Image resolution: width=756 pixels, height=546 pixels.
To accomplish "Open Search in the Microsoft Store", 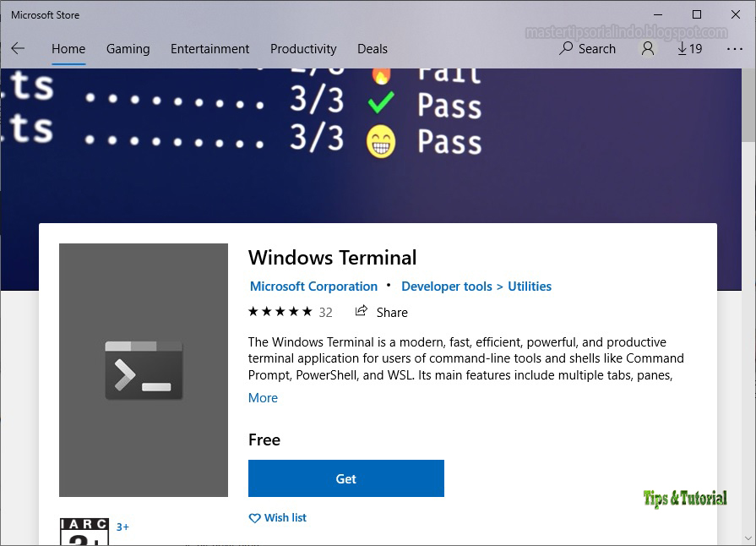I will coord(587,49).
